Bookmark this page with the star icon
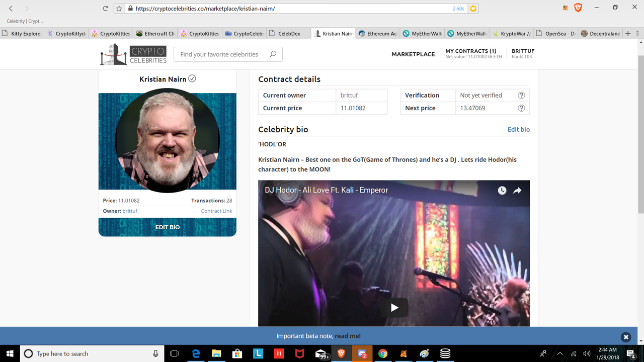 pos(119,9)
